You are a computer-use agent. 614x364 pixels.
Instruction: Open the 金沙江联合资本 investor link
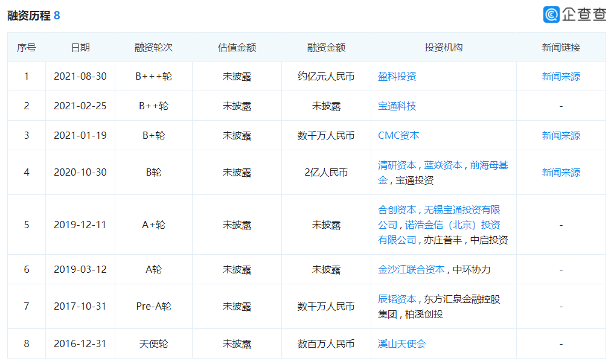(411, 270)
